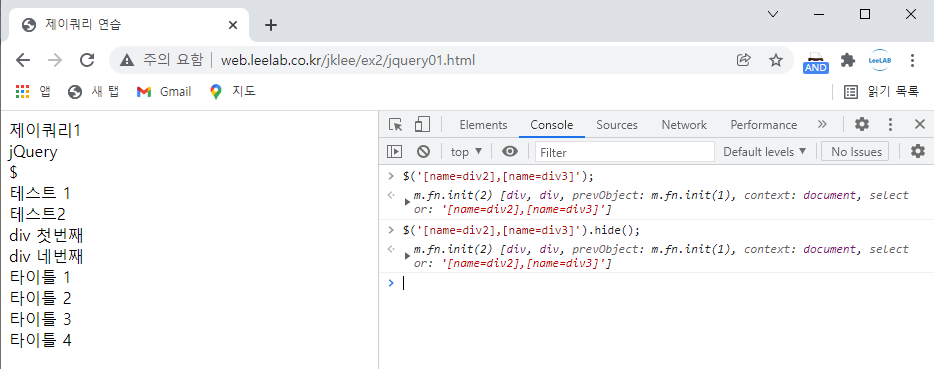The width and height of the screenshot is (934, 369).
Task: Close the DevTools panel
Action: point(920,125)
